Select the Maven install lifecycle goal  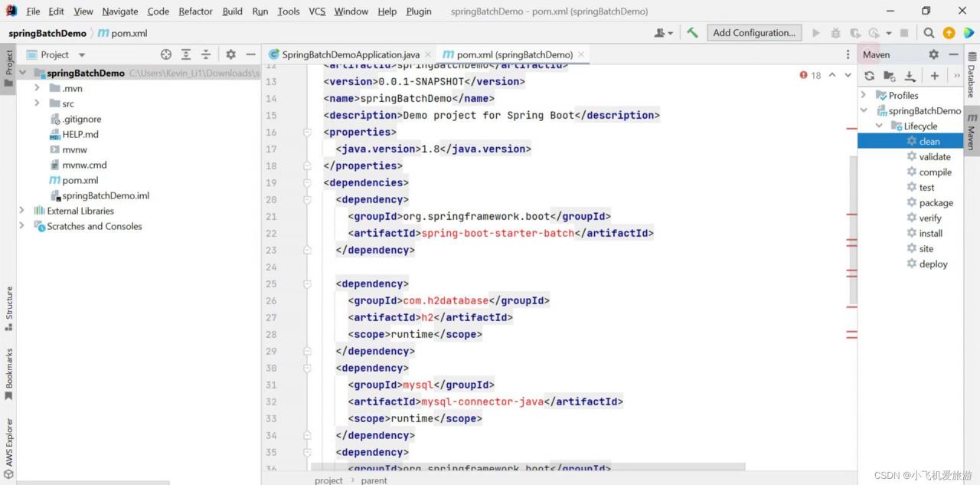931,233
